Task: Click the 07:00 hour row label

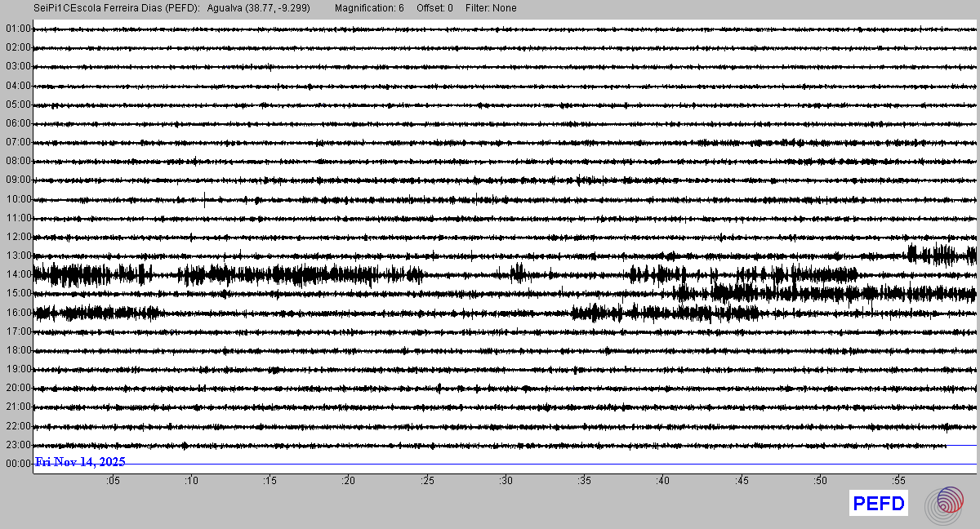Action: [x=18, y=143]
